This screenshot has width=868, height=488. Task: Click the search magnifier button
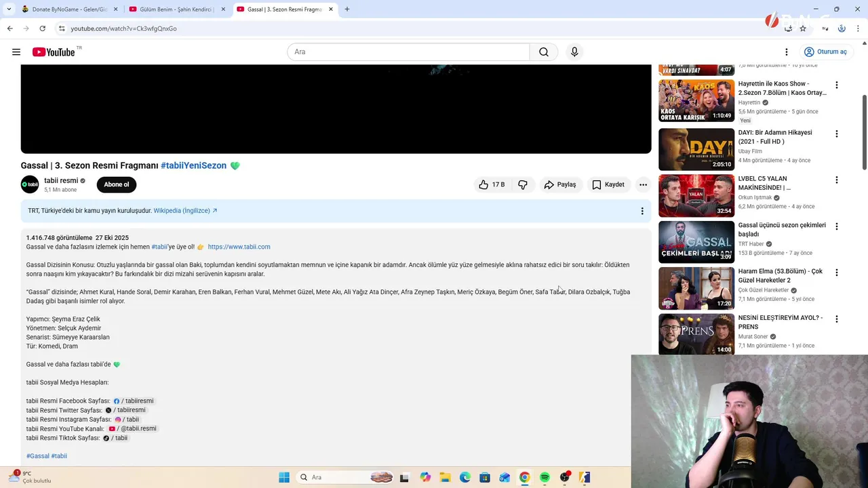544,52
